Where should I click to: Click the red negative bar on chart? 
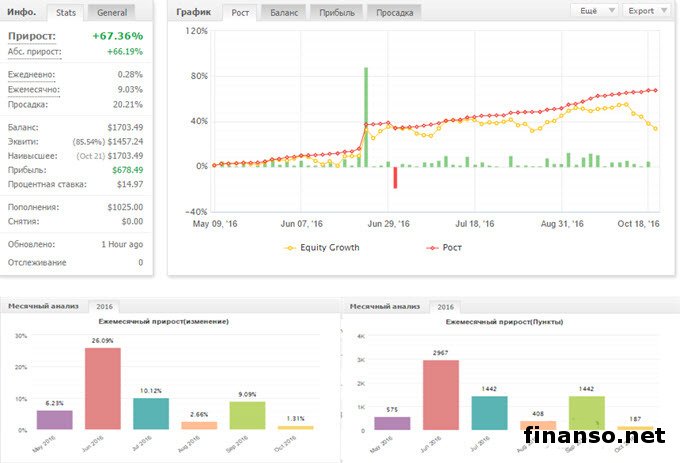tap(395, 177)
